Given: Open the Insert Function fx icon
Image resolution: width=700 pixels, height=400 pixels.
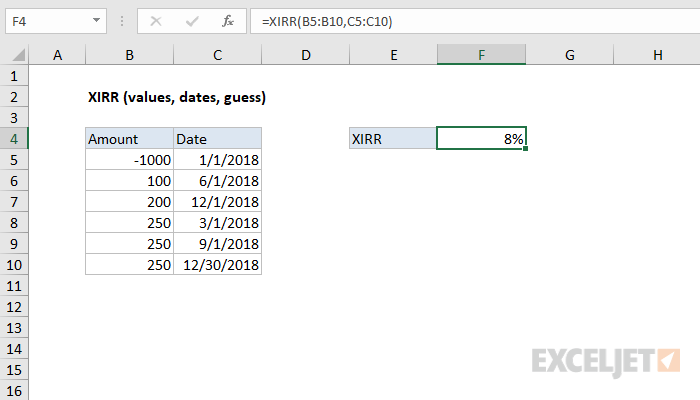Looking at the screenshot, I should pyautogui.click(x=228, y=21).
